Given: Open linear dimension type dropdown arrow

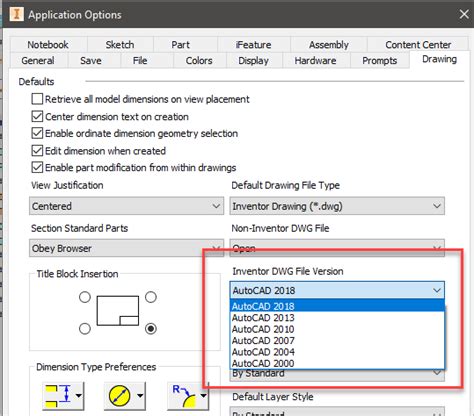Looking at the screenshot, I should [79, 396].
